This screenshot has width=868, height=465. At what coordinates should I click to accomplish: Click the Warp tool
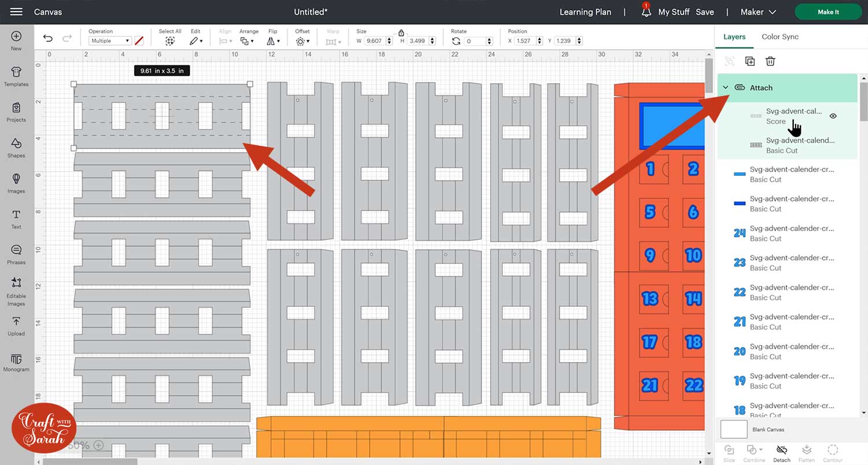tap(333, 41)
